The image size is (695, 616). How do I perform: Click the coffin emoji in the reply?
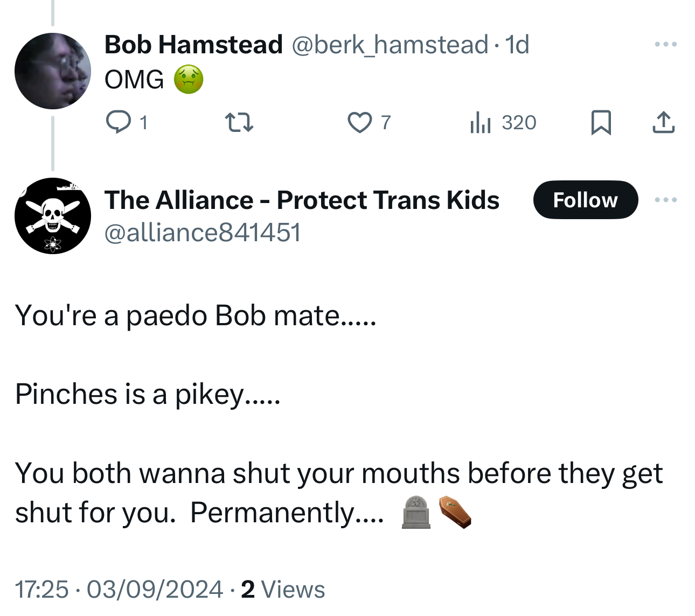pyautogui.click(x=455, y=512)
